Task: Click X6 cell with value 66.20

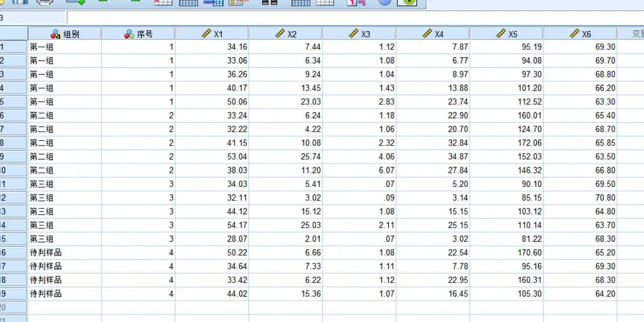Action: tap(581, 88)
